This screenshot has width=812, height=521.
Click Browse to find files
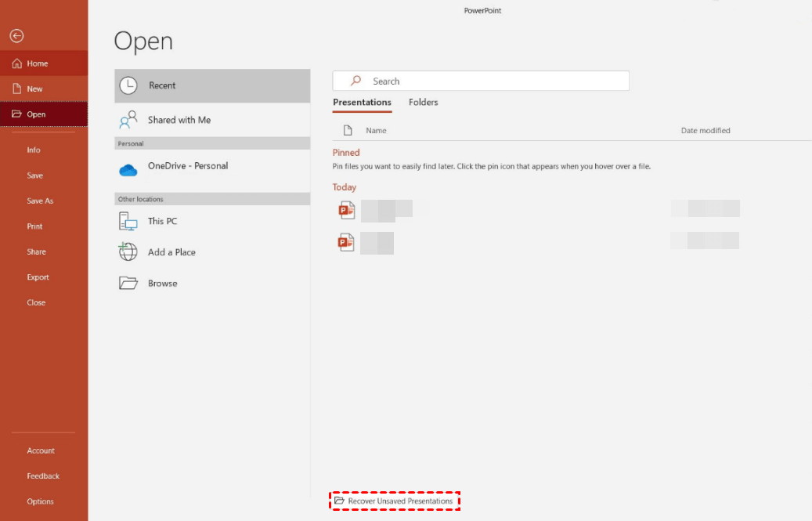(212, 284)
